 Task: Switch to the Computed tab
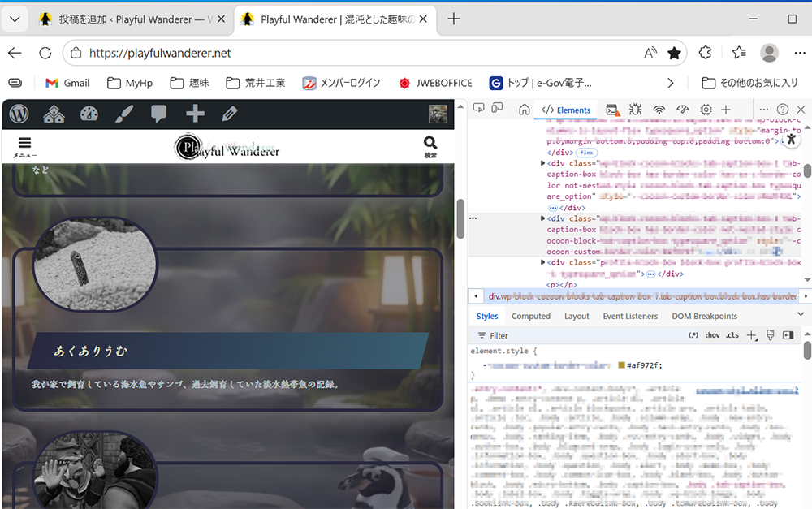click(x=531, y=317)
